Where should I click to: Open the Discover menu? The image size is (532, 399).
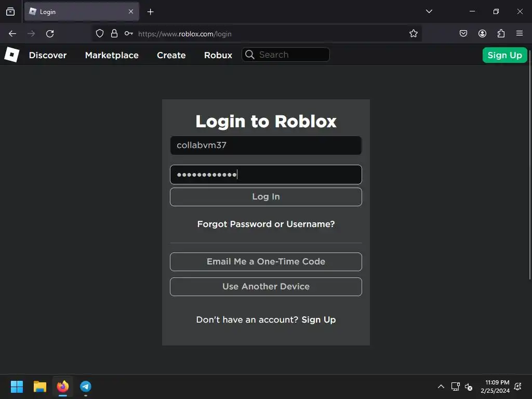coord(48,55)
